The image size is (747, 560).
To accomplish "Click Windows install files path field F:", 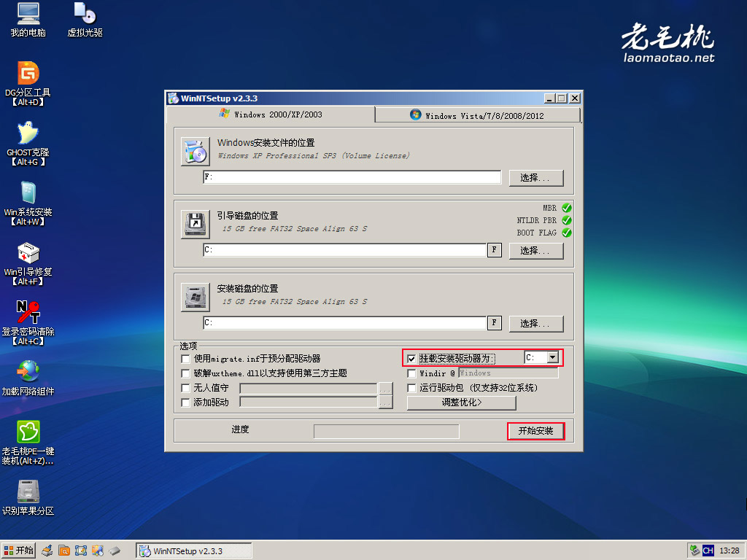I will point(352,177).
